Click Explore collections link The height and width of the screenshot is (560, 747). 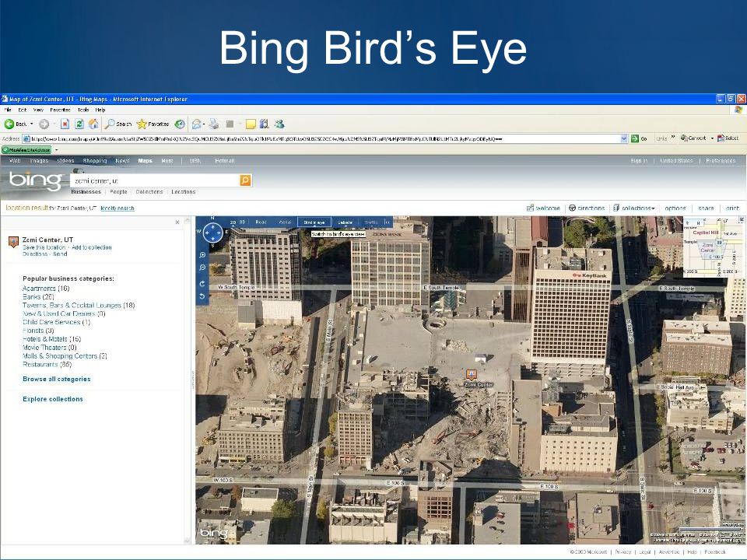(x=53, y=399)
